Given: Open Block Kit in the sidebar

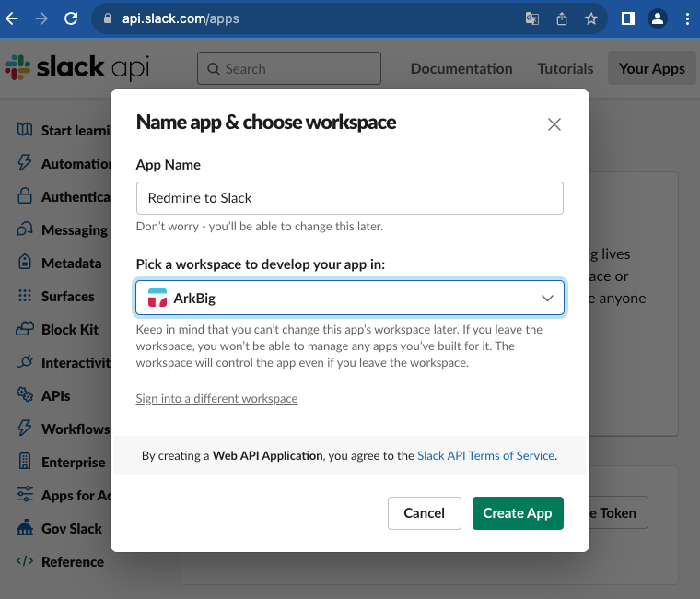Looking at the screenshot, I should tap(70, 329).
